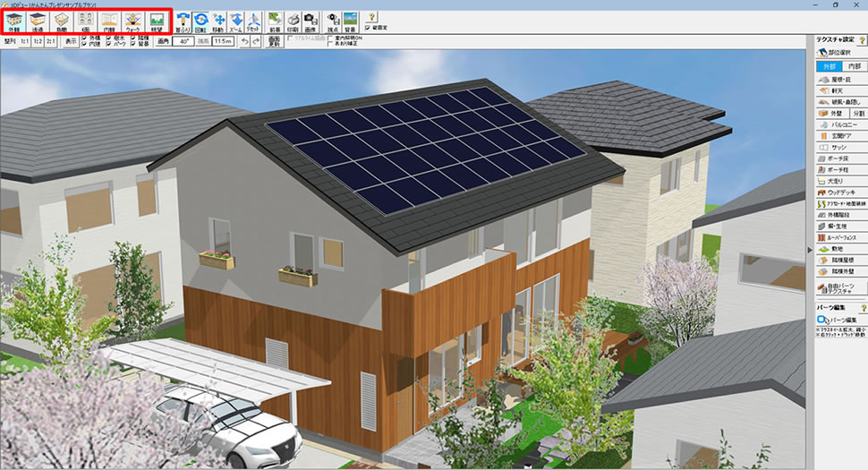Click the 分割 split button
The image size is (868, 470).
click(858, 114)
